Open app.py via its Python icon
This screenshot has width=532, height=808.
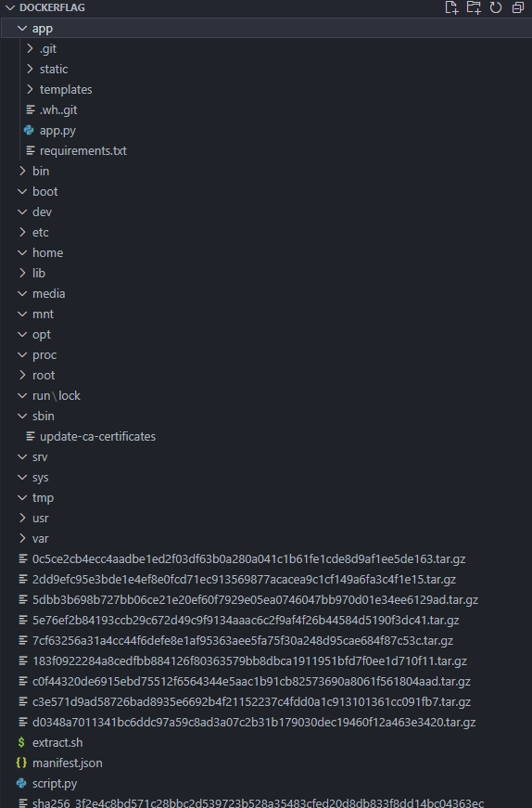pyautogui.click(x=30, y=131)
